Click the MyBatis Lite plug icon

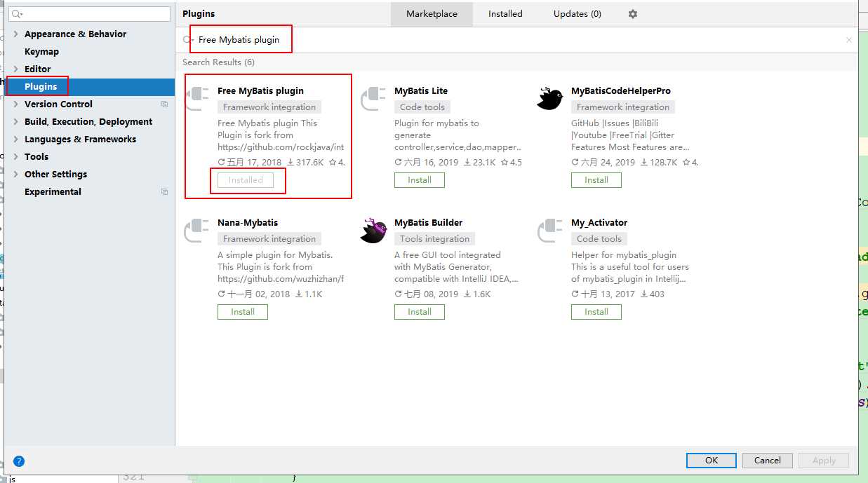point(374,98)
